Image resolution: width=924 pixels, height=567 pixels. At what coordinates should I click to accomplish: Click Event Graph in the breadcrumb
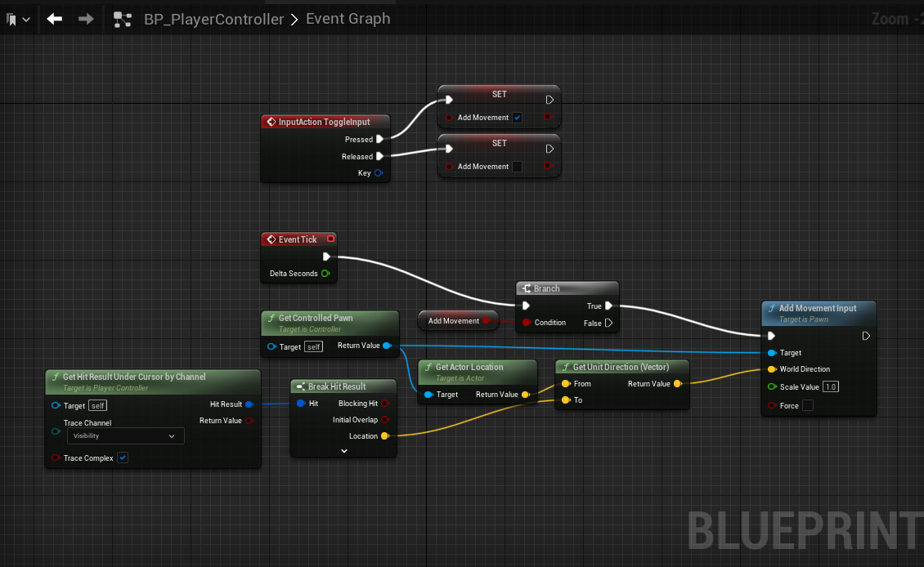click(348, 19)
